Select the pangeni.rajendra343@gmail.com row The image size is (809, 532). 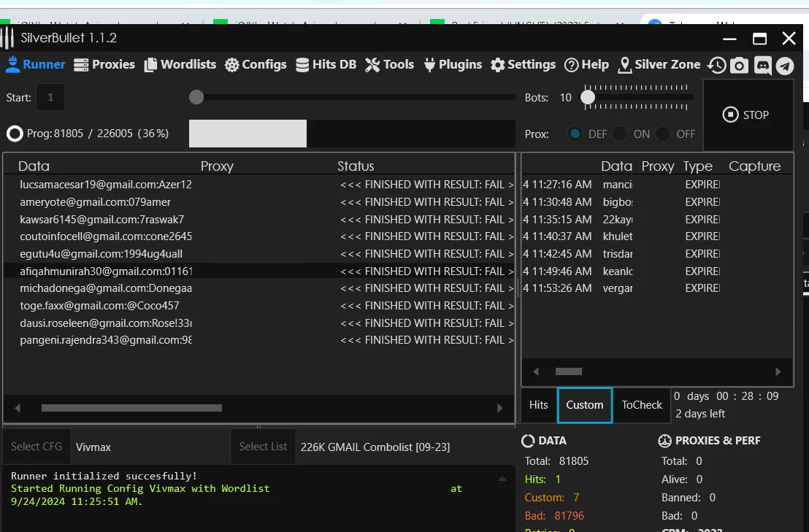[x=259, y=340]
